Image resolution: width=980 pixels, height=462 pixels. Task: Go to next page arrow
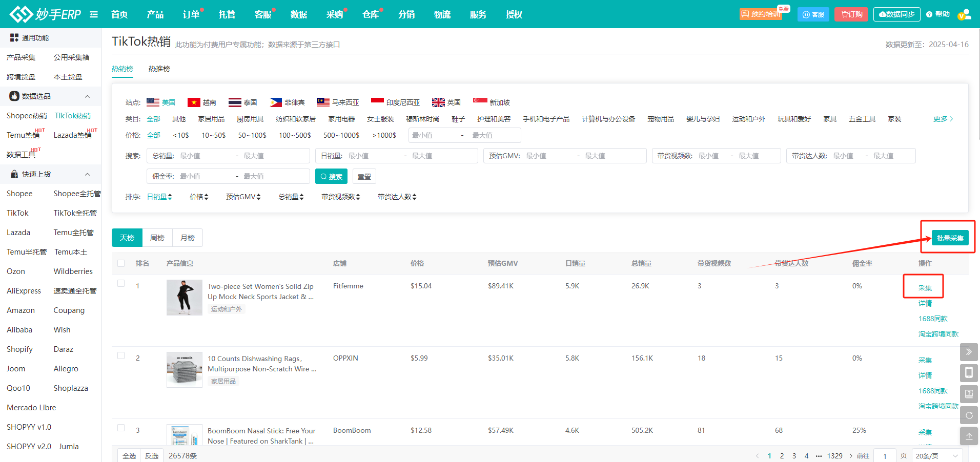click(851, 456)
